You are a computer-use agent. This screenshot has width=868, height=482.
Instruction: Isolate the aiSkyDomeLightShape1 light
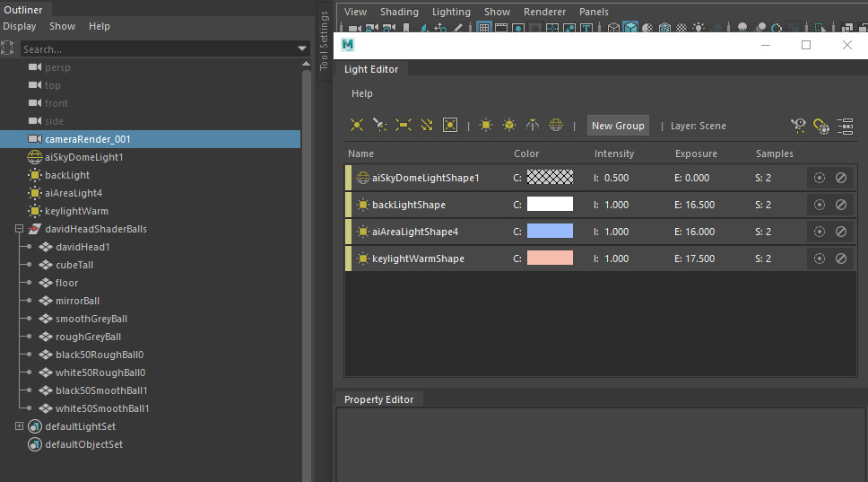pyautogui.click(x=820, y=178)
